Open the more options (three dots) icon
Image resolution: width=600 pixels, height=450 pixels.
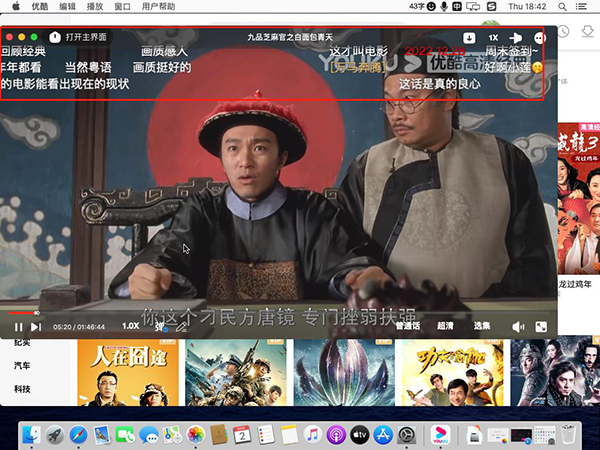(x=540, y=38)
